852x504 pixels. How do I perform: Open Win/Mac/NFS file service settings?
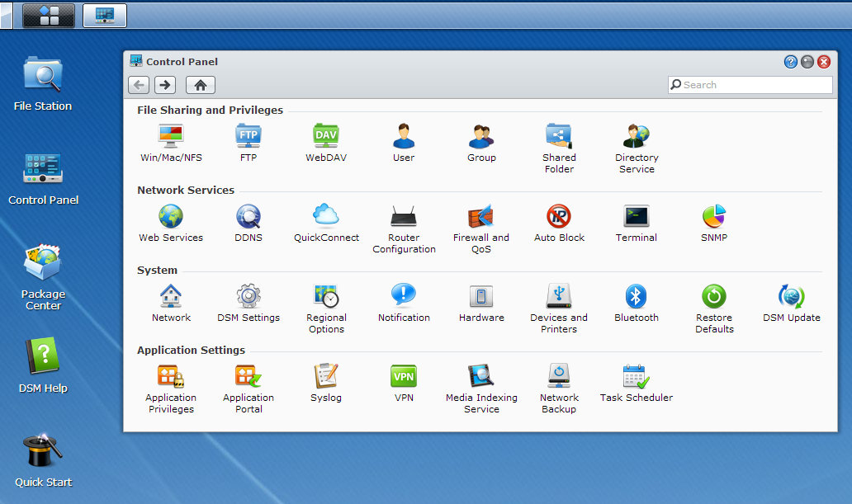tap(171, 143)
